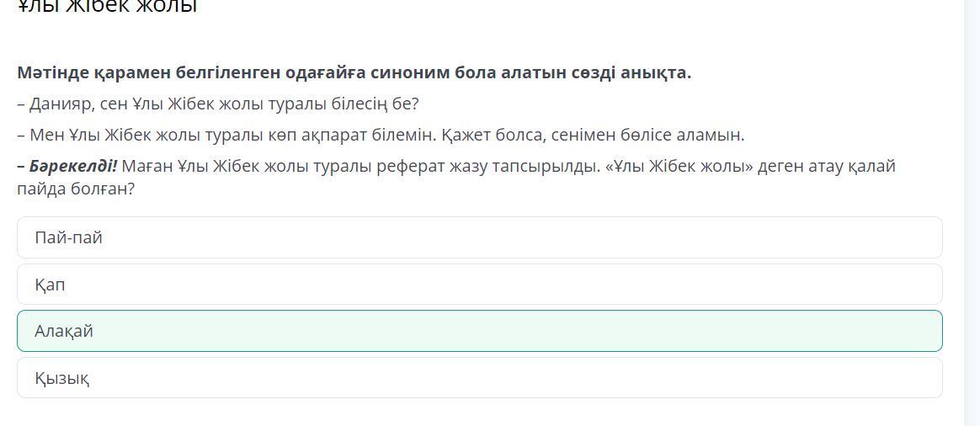The height and width of the screenshot is (426, 980).
Task: Click the word "тапсырылды" in the third line
Action: pyautogui.click(x=548, y=166)
